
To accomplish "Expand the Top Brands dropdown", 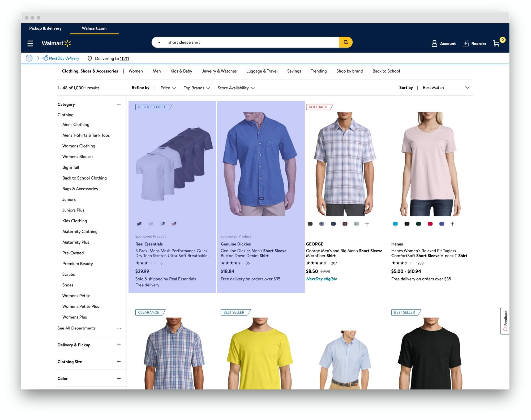I will (x=197, y=88).
